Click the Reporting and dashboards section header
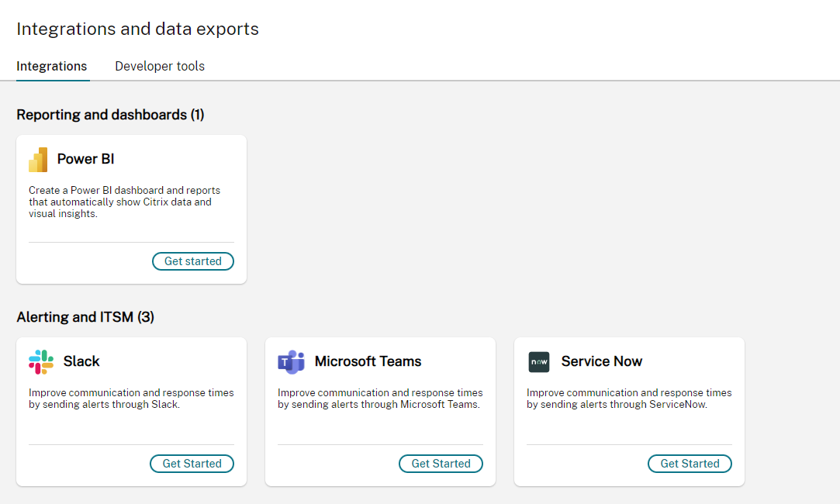Image resolution: width=840 pixels, height=504 pixels. (110, 114)
